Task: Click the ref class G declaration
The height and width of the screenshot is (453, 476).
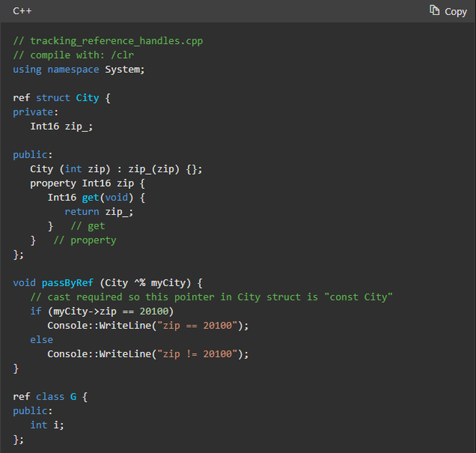Action: (49, 396)
